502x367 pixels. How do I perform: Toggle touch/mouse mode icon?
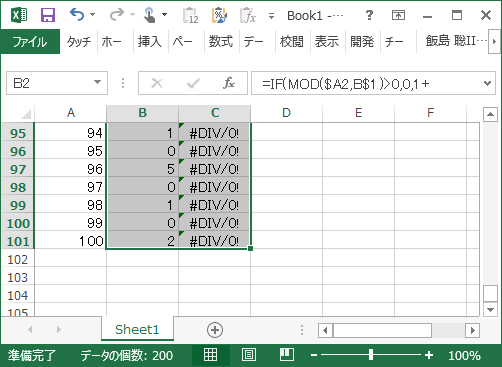point(149,15)
